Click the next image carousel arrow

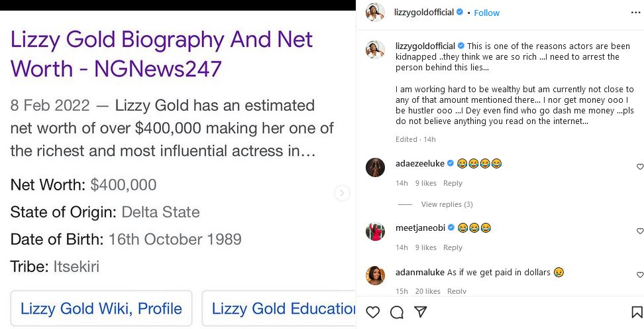coord(342,193)
